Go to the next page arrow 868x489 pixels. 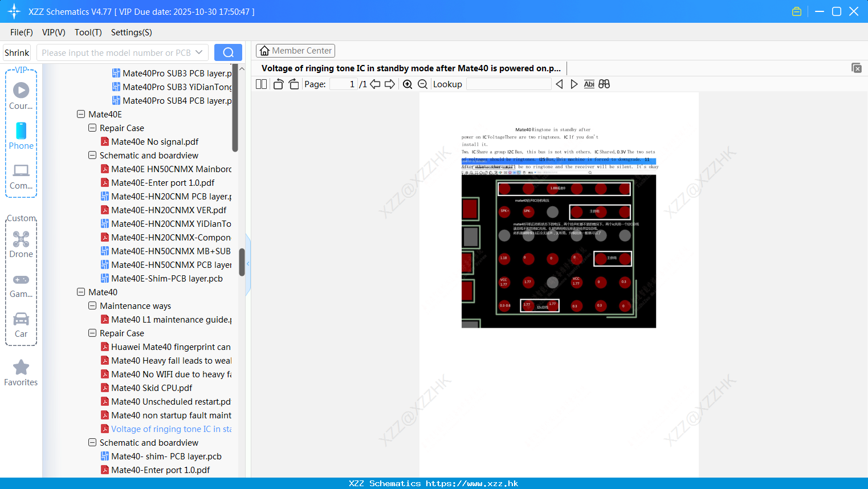(390, 84)
